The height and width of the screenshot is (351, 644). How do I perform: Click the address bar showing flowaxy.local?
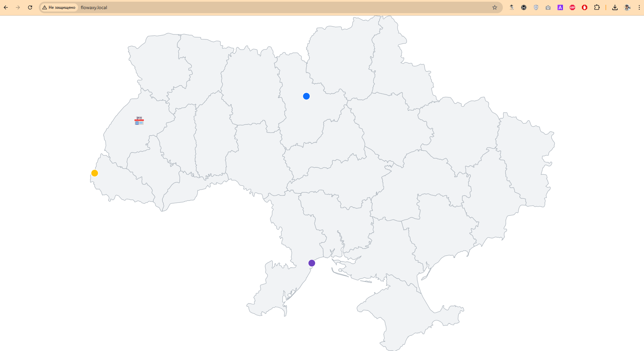[x=270, y=7]
